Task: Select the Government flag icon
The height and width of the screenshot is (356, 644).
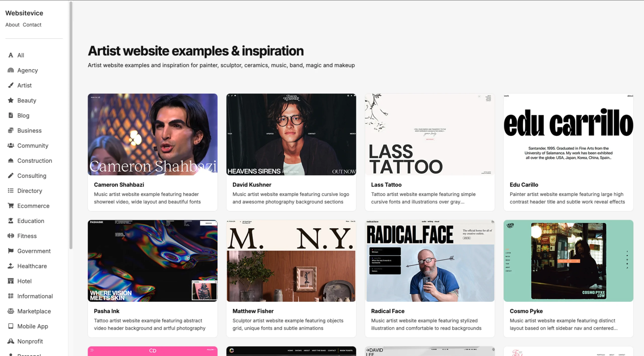Action: click(11, 251)
